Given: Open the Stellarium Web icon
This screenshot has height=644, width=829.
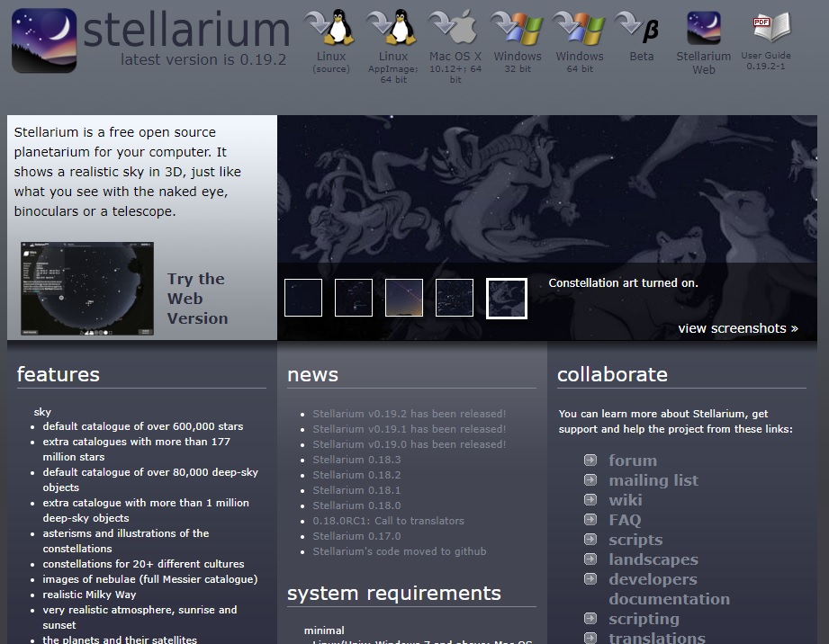Looking at the screenshot, I should (x=704, y=28).
